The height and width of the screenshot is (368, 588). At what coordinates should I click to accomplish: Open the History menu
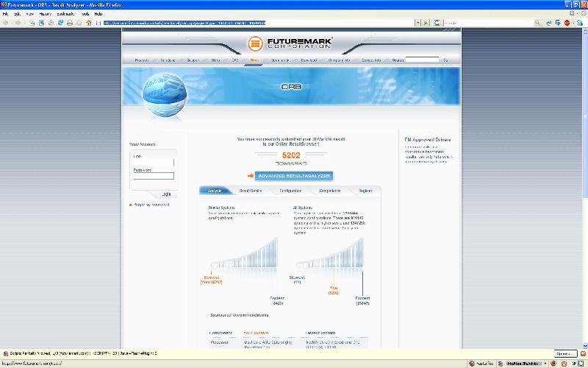click(45, 13)
